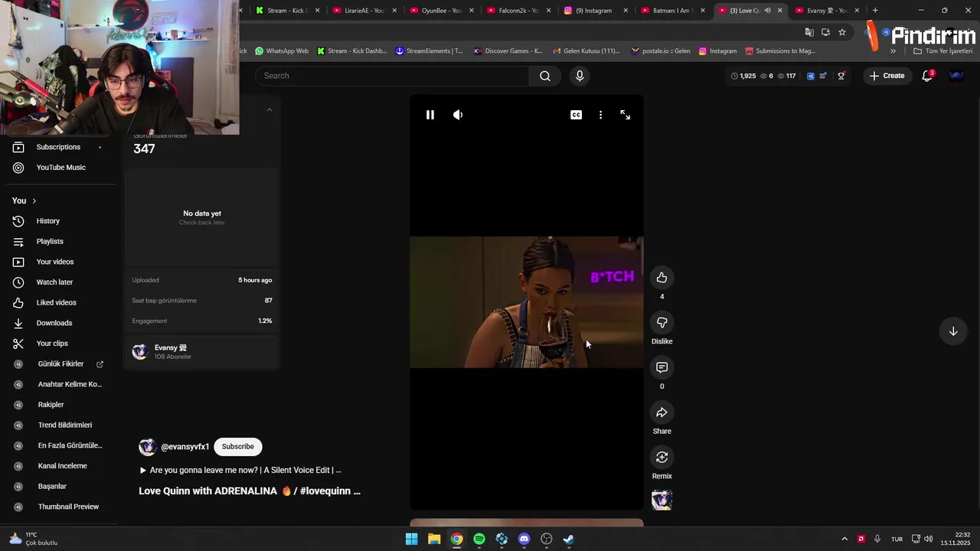Open the sound thumbnail below Remix
This screenshot has height=551, width=980.
[x=662, y=500]
